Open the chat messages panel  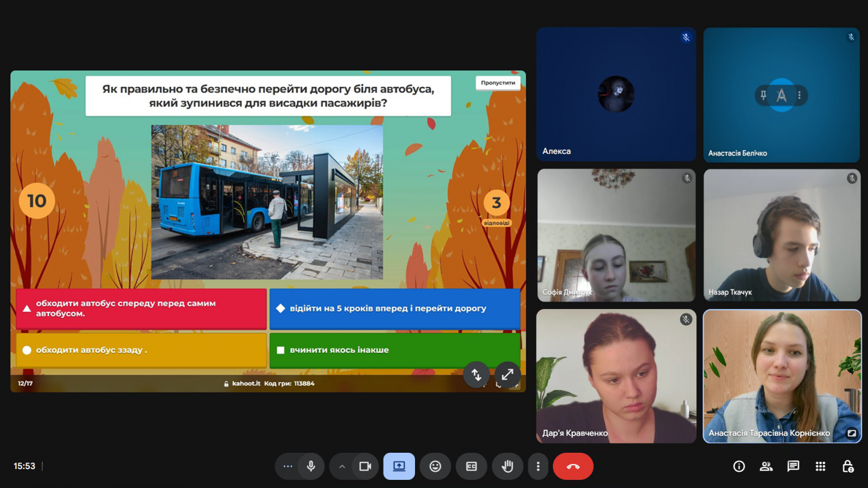click(x=793, y=466)
